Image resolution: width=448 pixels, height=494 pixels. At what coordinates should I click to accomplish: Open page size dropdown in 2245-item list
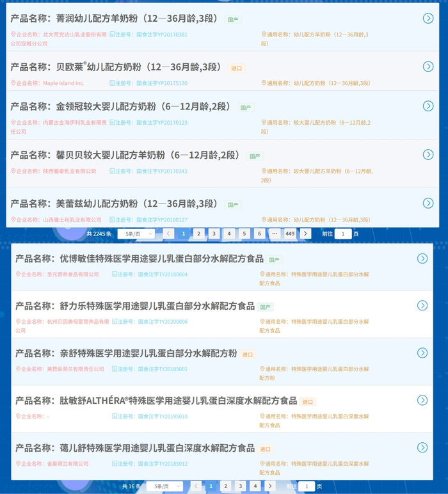pyautogui.click(x=136, y=234)
